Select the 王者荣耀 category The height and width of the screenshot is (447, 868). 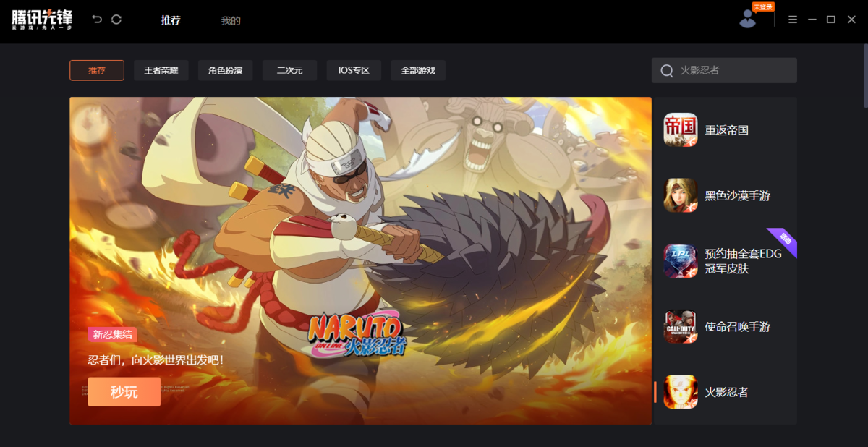(161, 70)
